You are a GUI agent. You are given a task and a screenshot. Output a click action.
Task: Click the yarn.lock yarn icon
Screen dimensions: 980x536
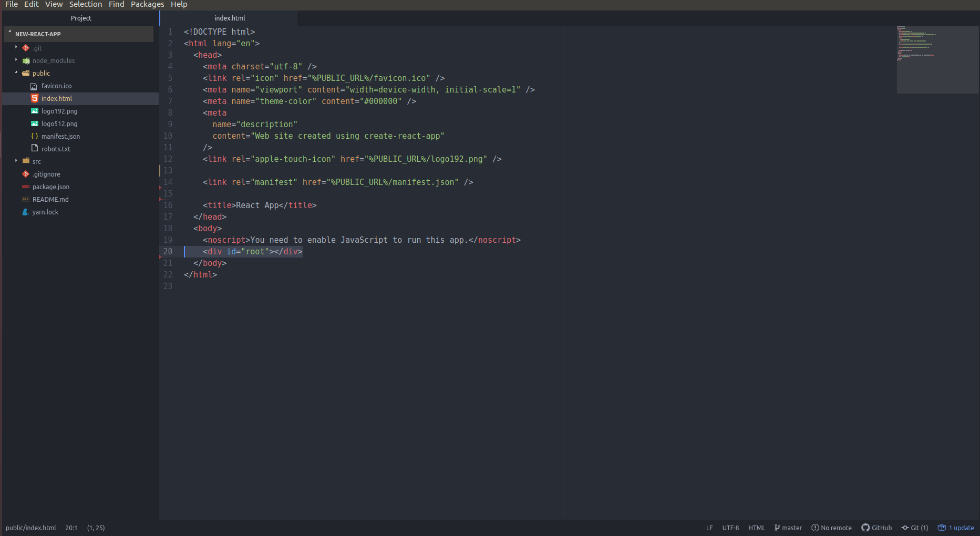[x=26, y=212]
